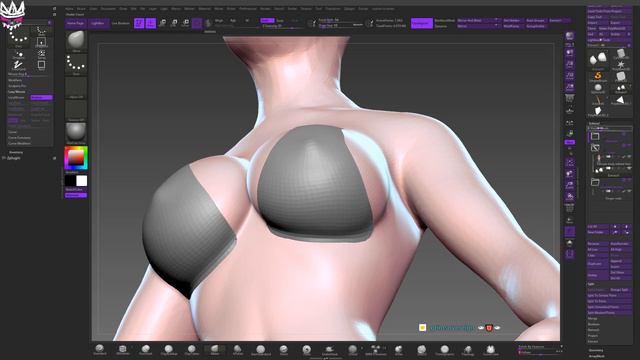The height and width of the screenshot is (360, 640).
Task: Click the Scroll canvas icon
Action: [x=570, y=53]
